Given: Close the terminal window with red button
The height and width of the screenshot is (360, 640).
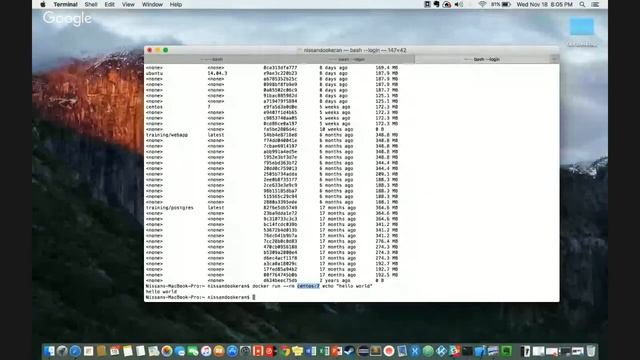Looking at the screenshot, I should click(x=149, y=50).
